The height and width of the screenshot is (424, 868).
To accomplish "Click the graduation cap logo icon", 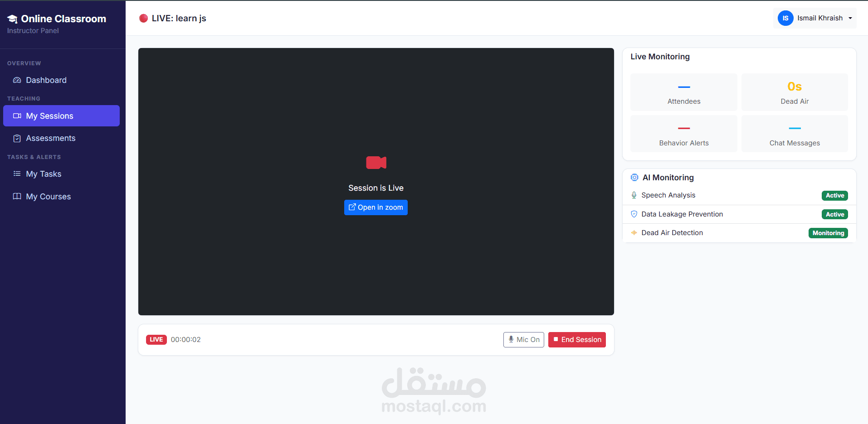I will point(12,19).
